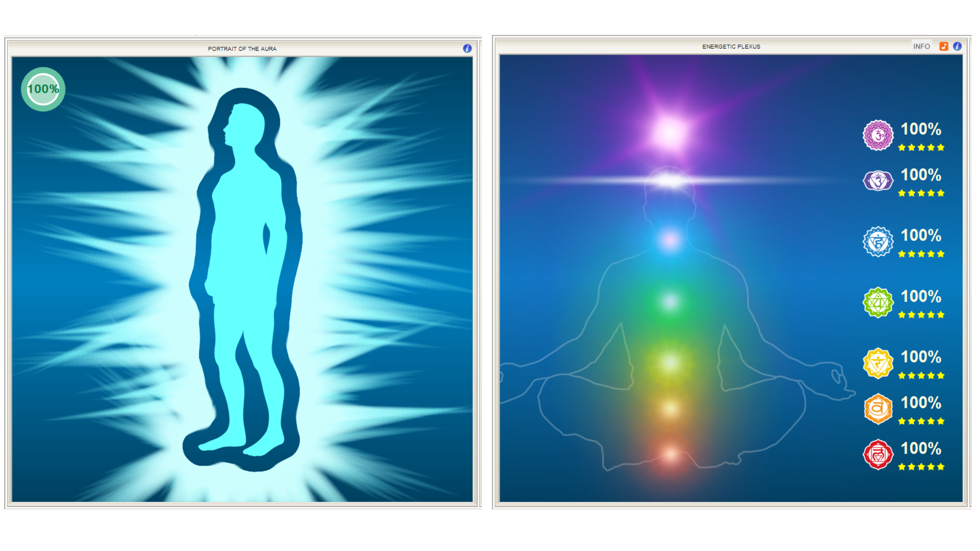Click the orange music note icon
Image resolution: width=980 pixels, height=551 pixels.
coord(944,46)
